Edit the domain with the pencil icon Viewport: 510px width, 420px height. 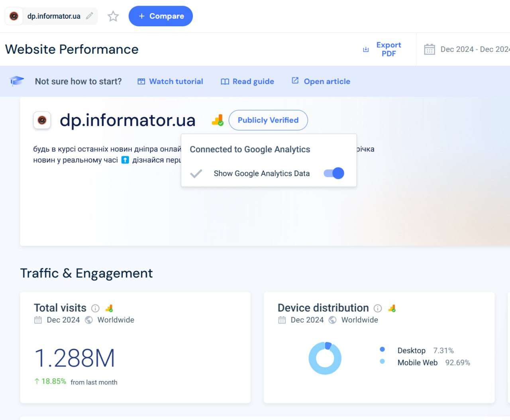[x=90, y=16]
